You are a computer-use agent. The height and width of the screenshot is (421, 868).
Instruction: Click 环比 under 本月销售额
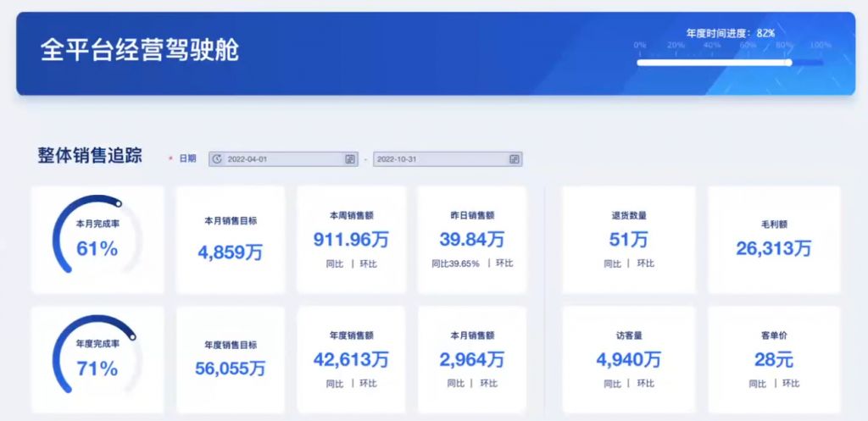[489, 384]
